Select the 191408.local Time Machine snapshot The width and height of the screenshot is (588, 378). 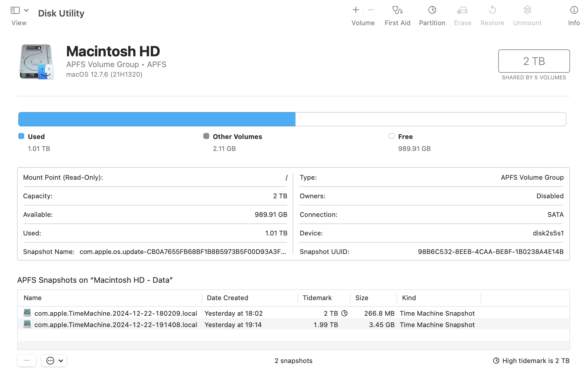tap(116, 325)
